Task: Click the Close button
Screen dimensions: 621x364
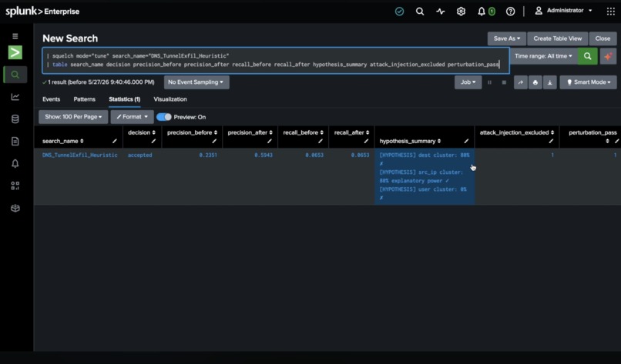Action: 603,38
